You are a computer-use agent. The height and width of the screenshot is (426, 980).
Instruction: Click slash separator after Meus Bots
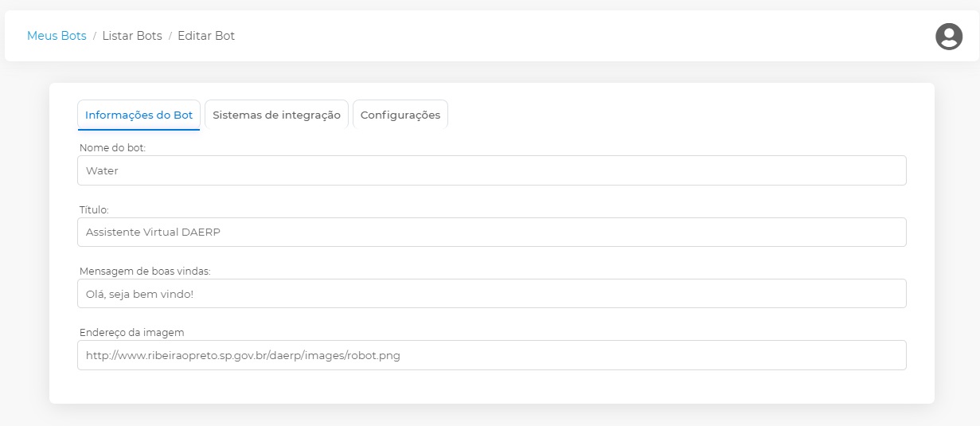[95, 36]
